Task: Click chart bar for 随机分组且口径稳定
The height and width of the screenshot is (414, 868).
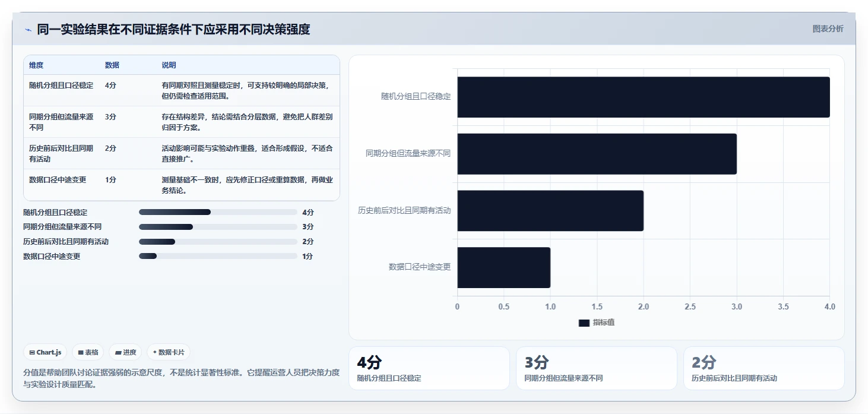Action: point(644,97)
